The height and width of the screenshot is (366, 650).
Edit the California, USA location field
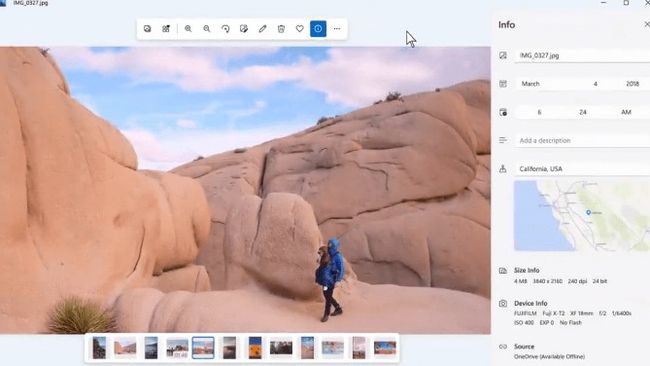[582, 169]
